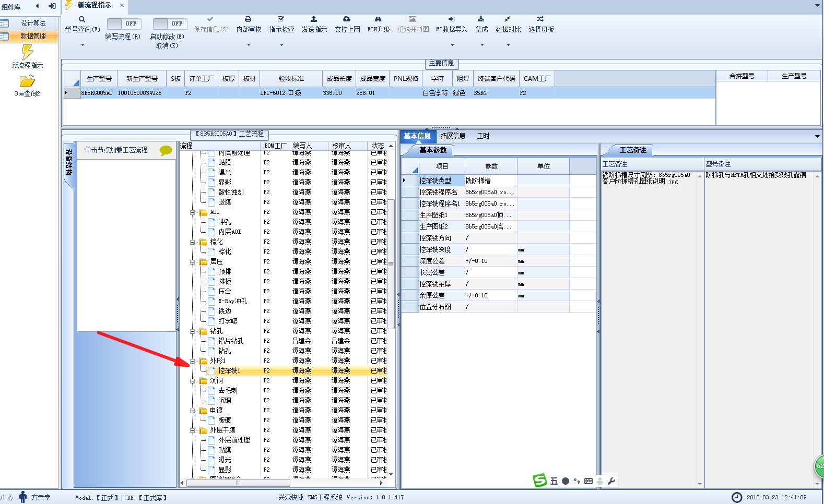Image resolution: width=824 pixels, height=504 pixels.
Task: Click the input method keyboard icon
Action: pyautogui.click(x=588, y=481)
